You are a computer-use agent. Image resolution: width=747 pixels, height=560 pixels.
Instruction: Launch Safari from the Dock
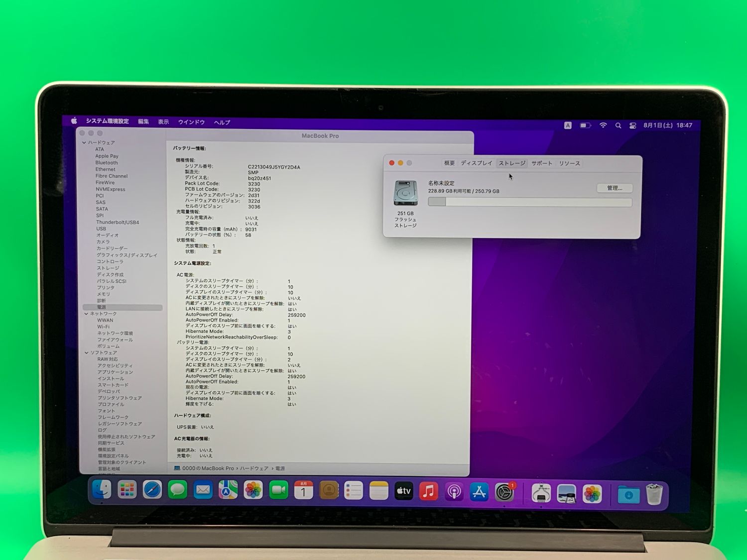[152, 490]
